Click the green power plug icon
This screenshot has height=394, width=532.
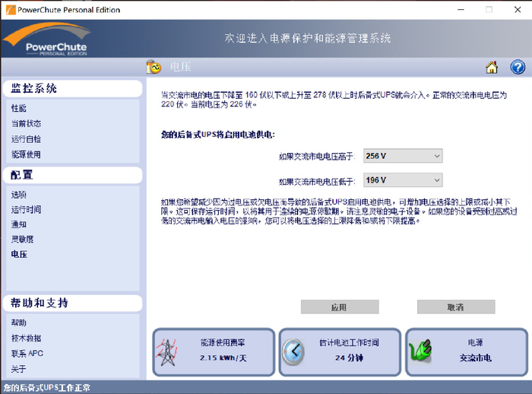421,351
